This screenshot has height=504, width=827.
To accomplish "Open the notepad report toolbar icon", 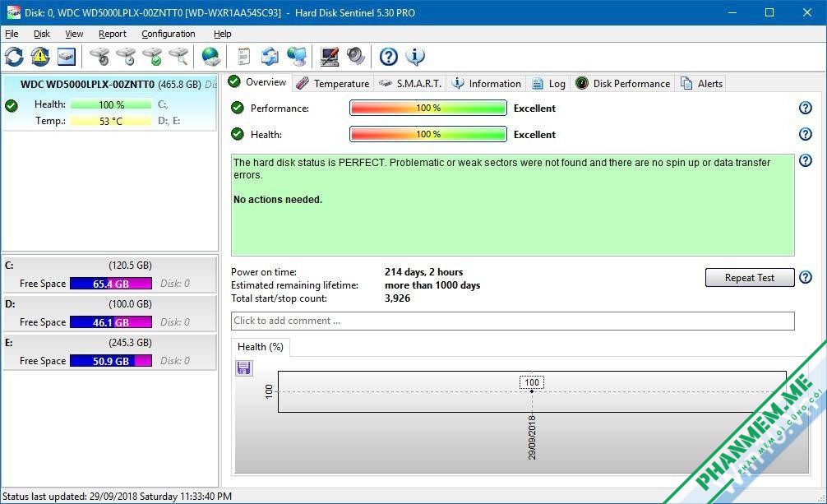I will pos(243,57).
